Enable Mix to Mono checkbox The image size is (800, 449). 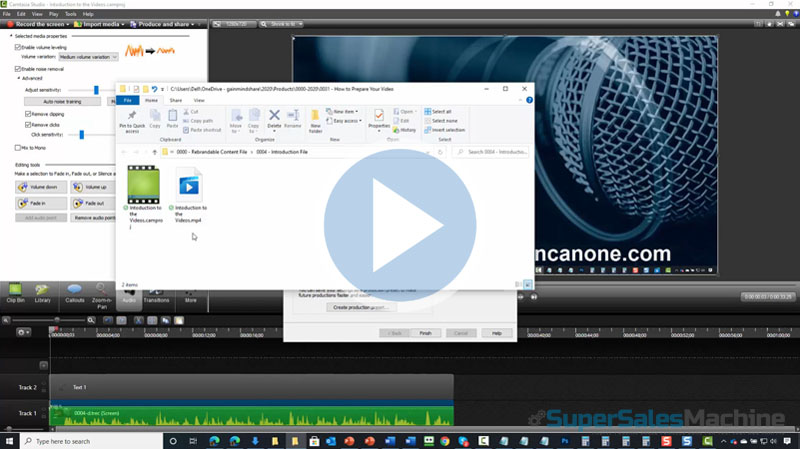click(x=17, y=147)
